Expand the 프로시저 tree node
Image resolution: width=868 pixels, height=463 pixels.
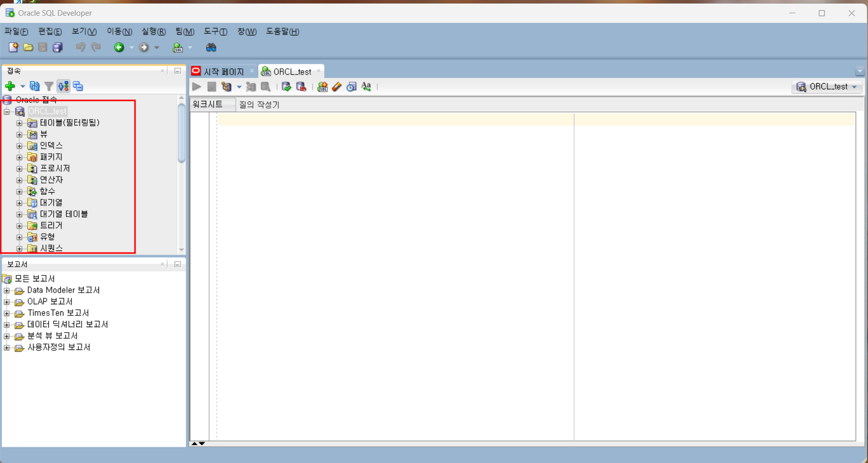pyautogui.click(x=19, y=168)
